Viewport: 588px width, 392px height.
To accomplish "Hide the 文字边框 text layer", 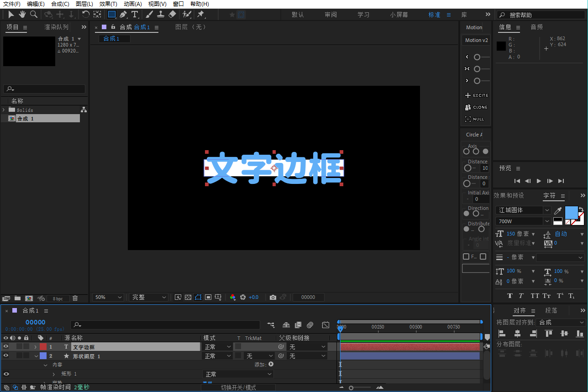I will tap(6, 347).
